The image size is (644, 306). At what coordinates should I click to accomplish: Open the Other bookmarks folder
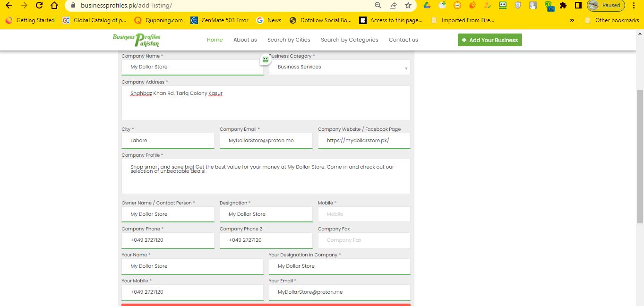tap(612, 20)
